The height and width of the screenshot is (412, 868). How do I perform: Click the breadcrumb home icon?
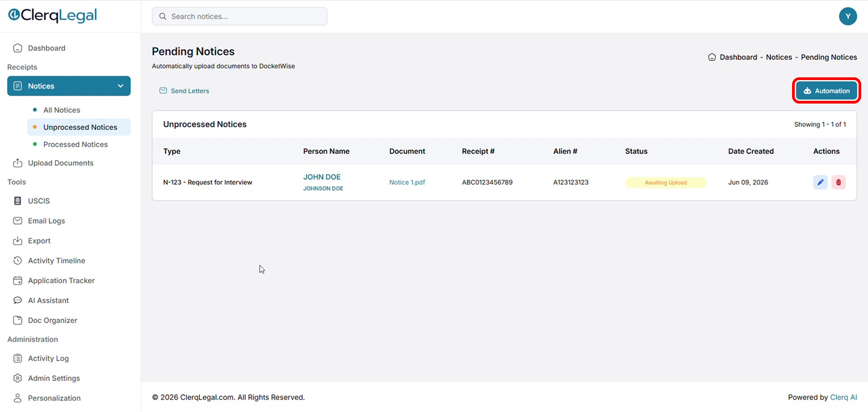[712, 57]
